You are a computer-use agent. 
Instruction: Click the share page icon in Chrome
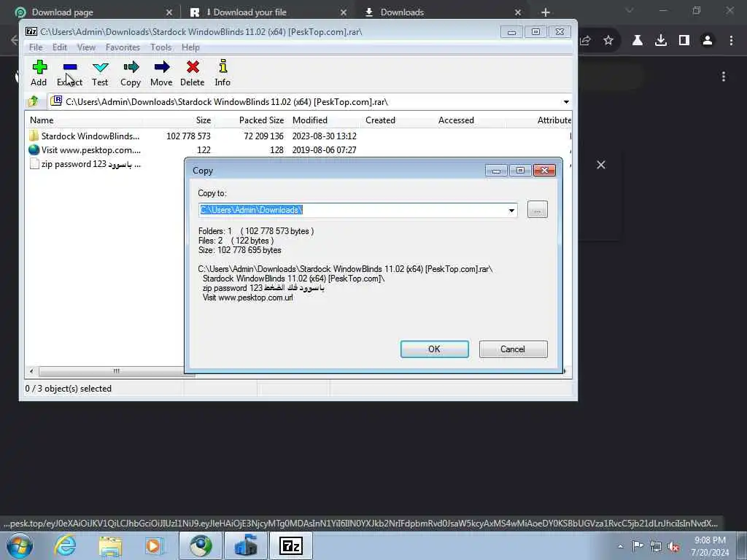coord(585,41)
